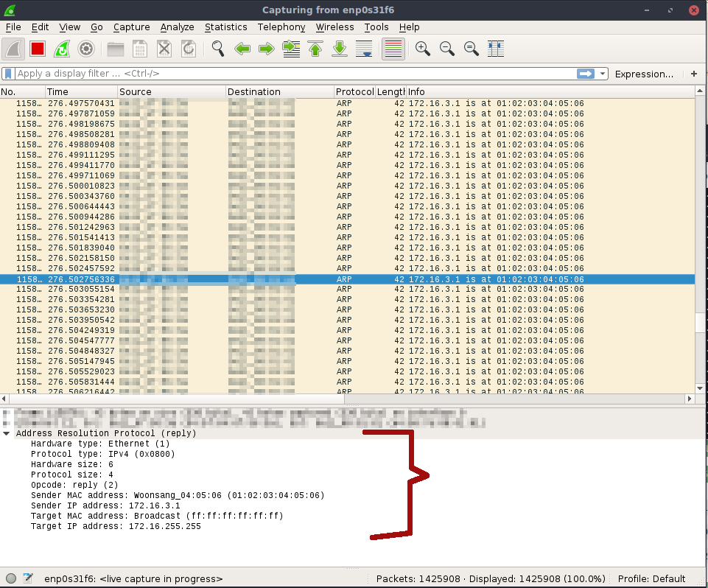Restart the current capture with the green fin
Viewport: 708px width, 588px height.
coord(62,49)
